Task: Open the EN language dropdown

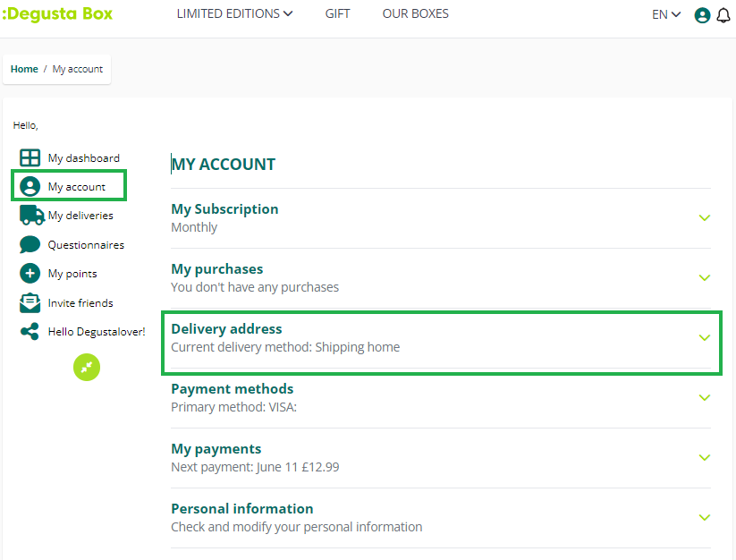Action: (666, 15)
